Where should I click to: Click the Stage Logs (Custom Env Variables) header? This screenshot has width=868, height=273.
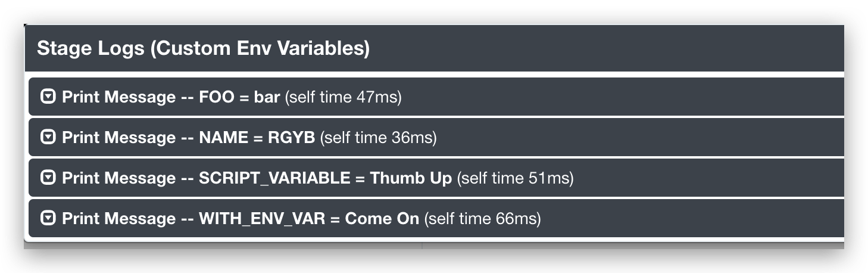[x=203, y=48]
